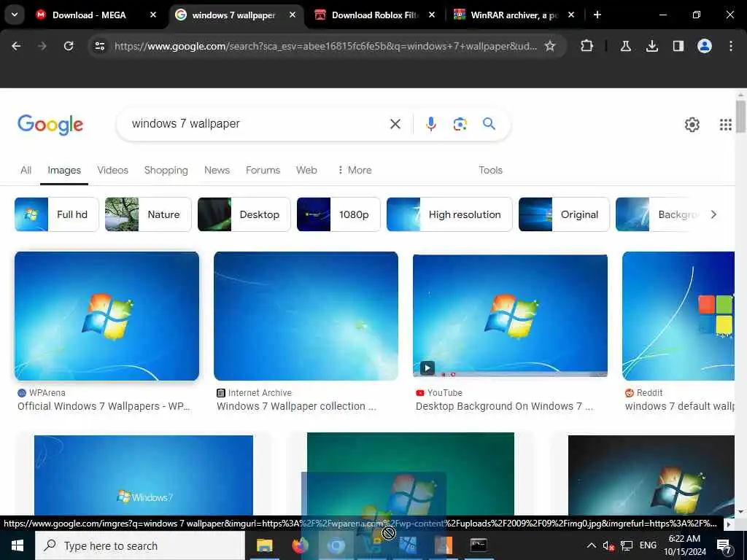Open site information icon in address bar
The height and width of the screenshot is (560, 747).
(100, 46)
